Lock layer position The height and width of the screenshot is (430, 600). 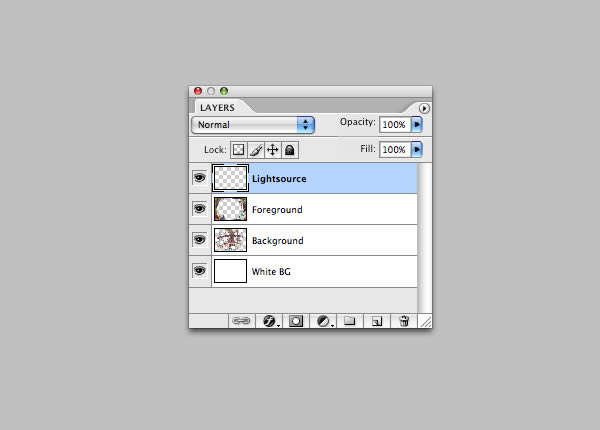point(272,150)
